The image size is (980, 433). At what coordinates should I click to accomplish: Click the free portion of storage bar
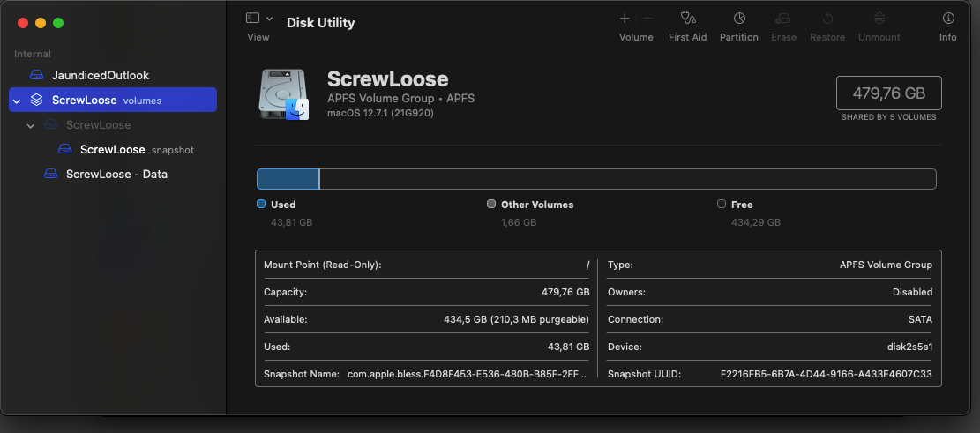pyautogui.click(x=627, y=179)
